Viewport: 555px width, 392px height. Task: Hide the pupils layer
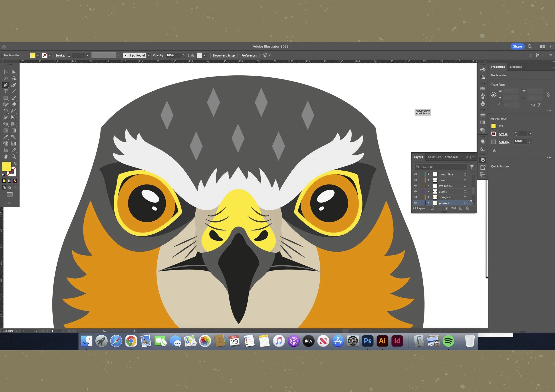[x=416, y=191]
